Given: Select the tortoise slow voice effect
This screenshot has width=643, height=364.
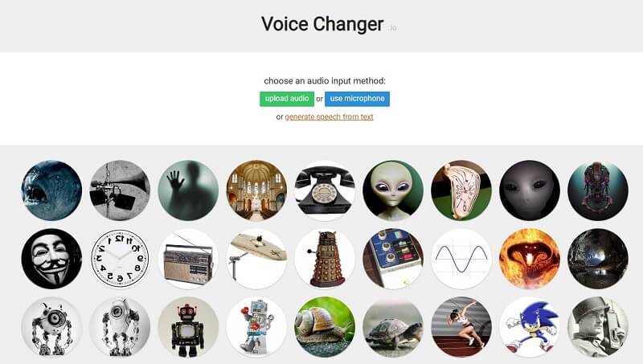Looking at the screenshot, I should (x=393, y=327).
